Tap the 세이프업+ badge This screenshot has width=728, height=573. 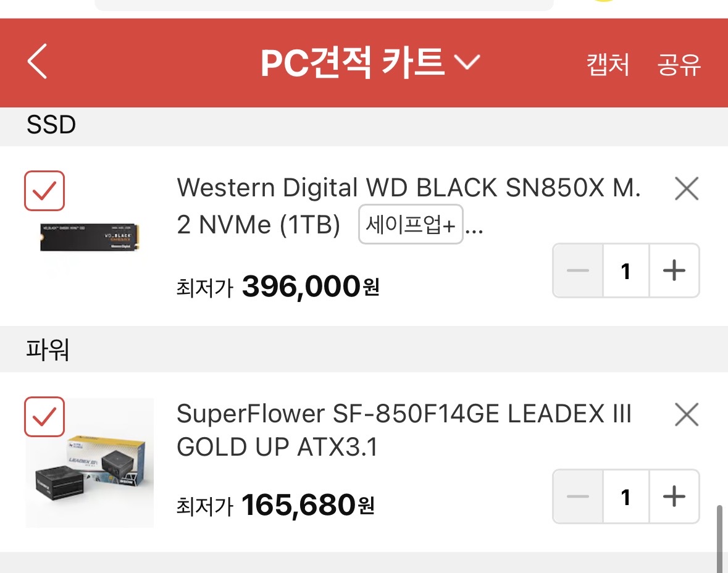tap(411, 225)
